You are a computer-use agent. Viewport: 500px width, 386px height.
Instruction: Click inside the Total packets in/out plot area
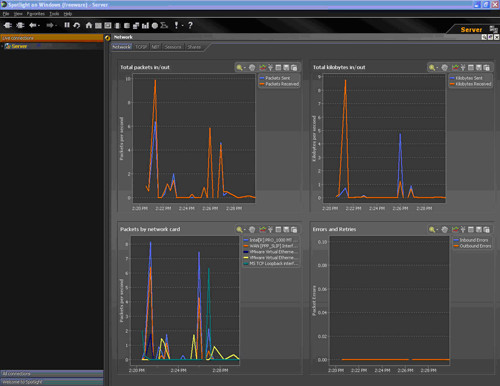click(194, 138)
